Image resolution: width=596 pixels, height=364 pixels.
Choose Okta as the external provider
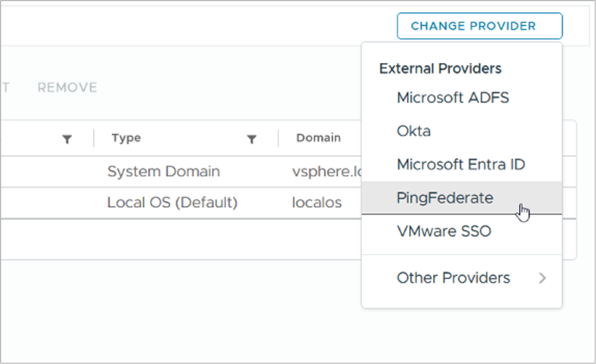point(414,131)
